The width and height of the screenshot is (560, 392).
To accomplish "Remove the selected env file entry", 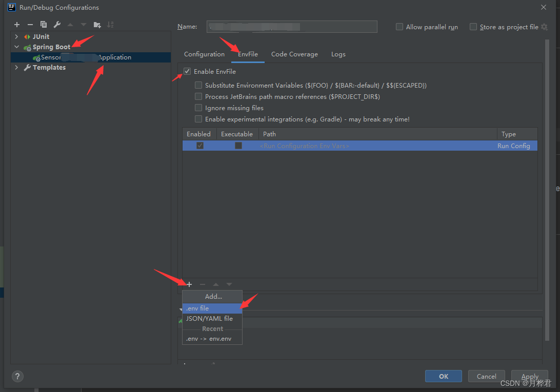I will (203, 284).
